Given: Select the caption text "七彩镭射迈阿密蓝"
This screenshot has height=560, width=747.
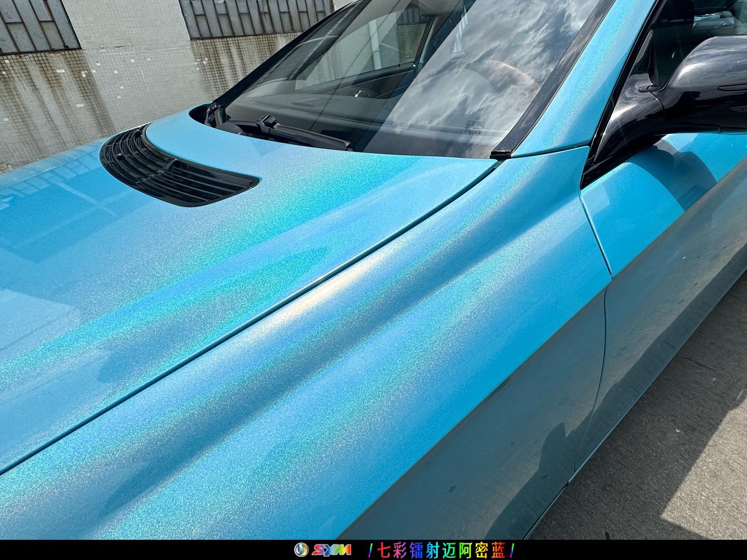Looking at the screenshot, I should pos(441,550).
